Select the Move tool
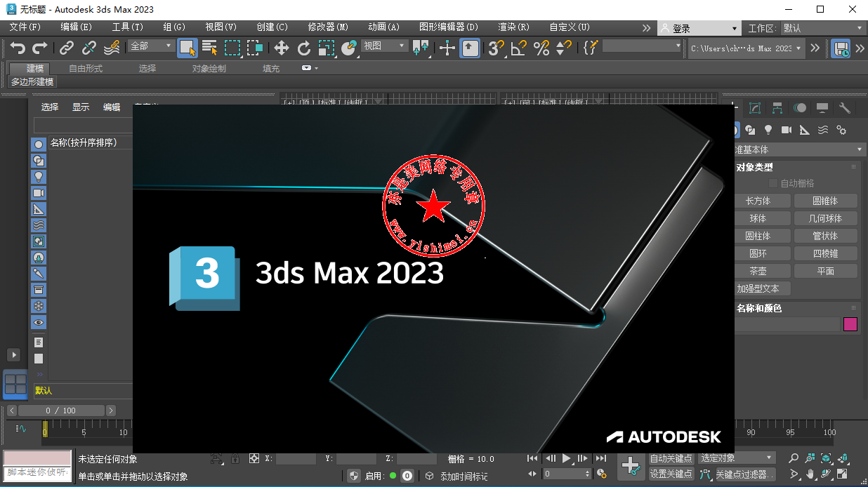Screen dimensions: 868x487 (282, 48)
